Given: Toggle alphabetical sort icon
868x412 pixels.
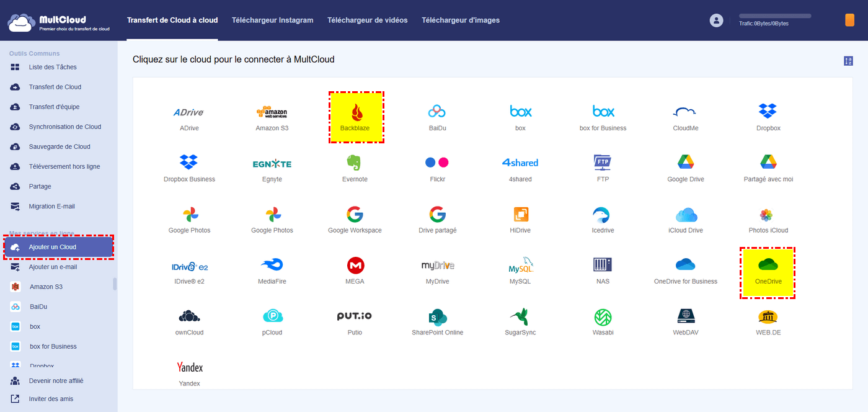Looking at the screenshot, I should (848, 61).
